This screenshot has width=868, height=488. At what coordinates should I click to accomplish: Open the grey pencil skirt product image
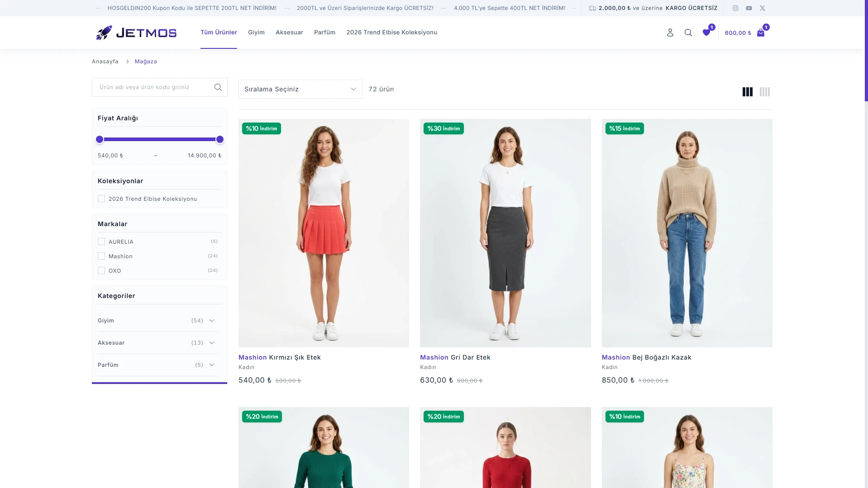coord(506,233)
